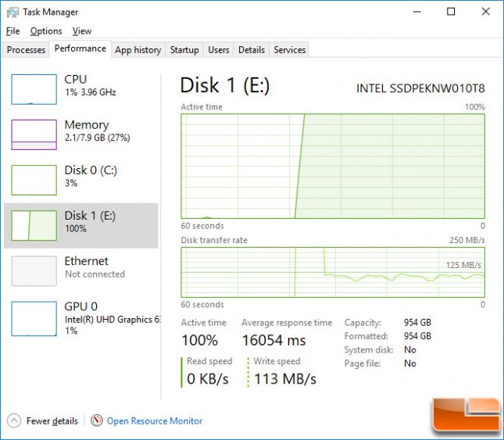The image size is (504, 440).
Task: Open the View menu
Action: [x=82, y=31]
